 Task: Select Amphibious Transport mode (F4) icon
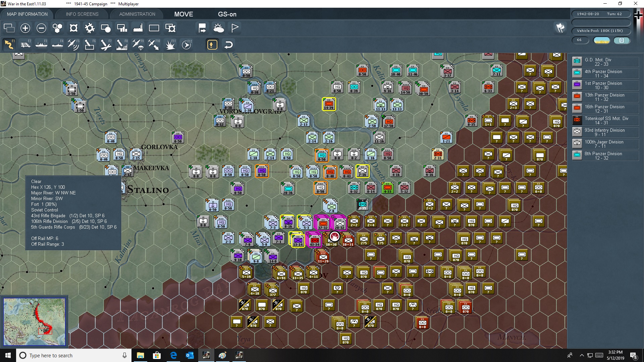click(58, 45)
